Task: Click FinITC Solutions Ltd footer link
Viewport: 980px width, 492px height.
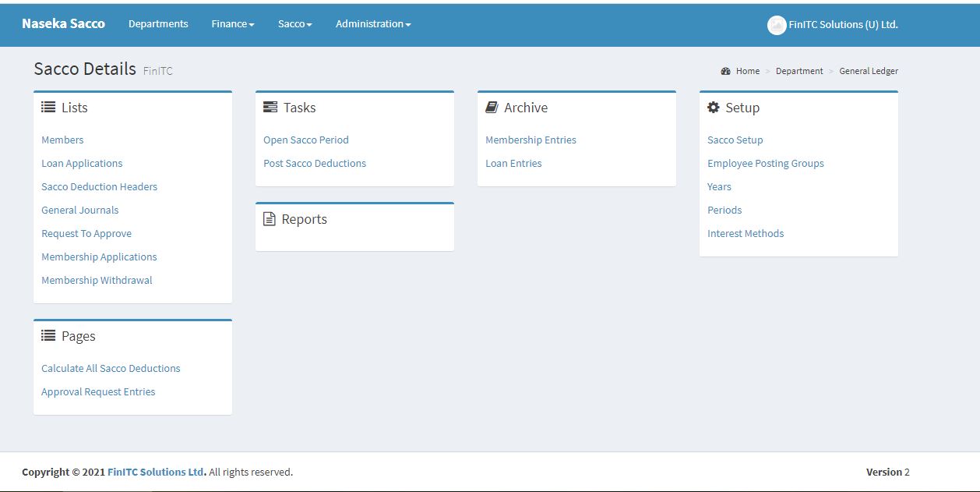Action: click(x=156, y=473)
